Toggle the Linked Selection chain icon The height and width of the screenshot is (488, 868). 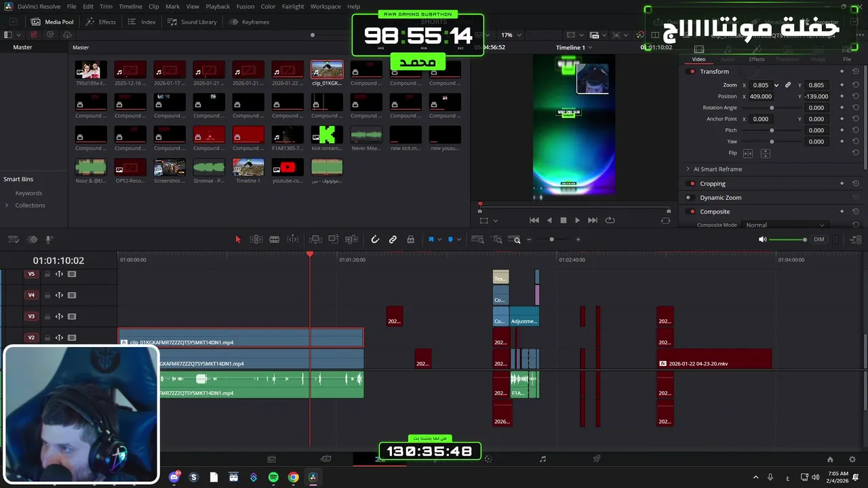tap(393, 239)
